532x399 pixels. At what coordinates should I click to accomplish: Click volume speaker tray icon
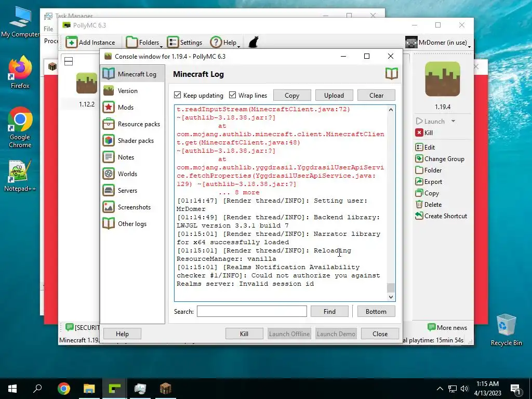tap(464, 389)
